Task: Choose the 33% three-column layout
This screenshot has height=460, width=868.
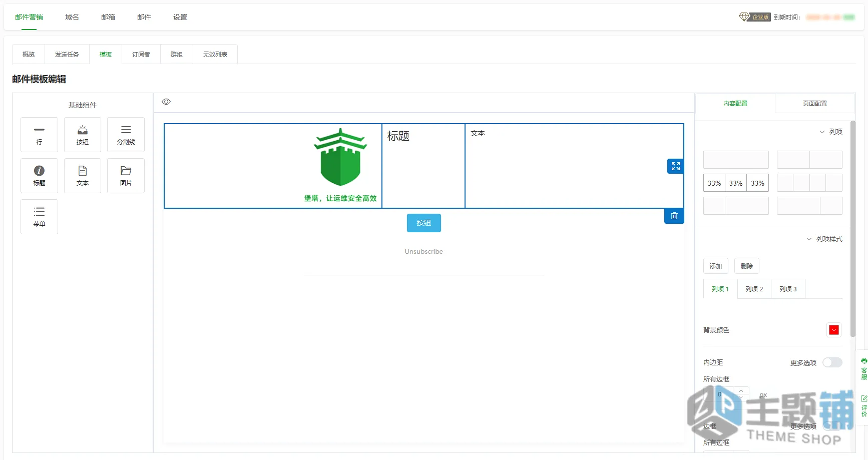Action: (x=736, y=183)
